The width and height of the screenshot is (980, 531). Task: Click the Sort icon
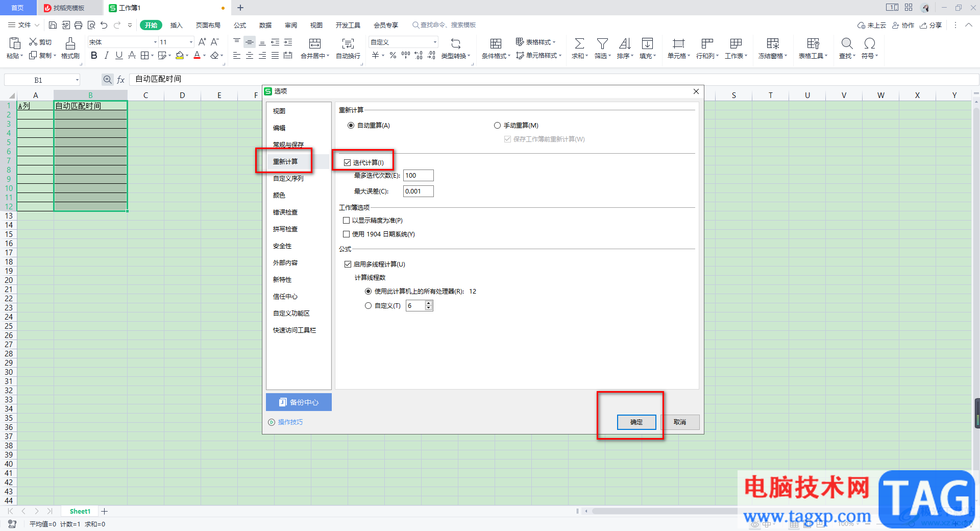coord(625,43)
